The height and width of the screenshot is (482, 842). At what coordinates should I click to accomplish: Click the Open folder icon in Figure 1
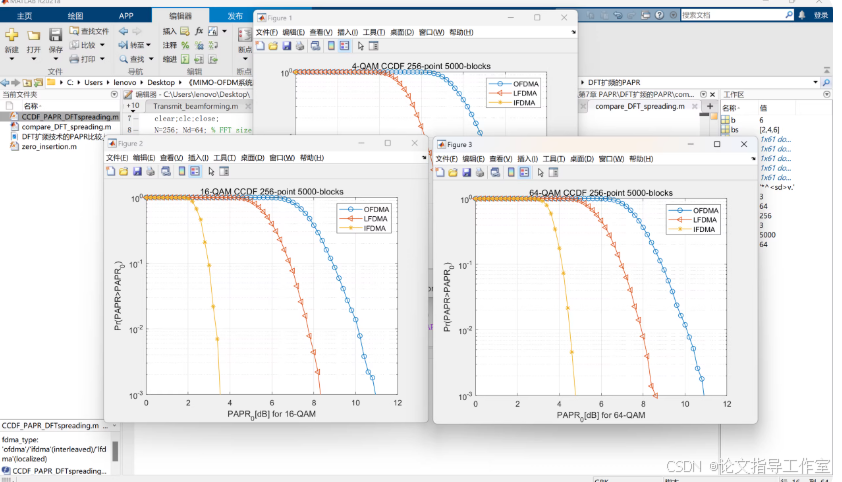(x=273, y=46)
